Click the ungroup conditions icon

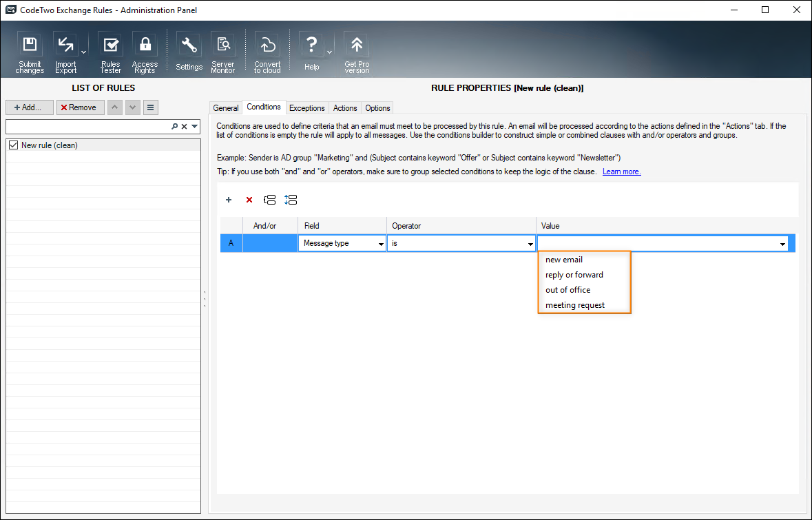tap(291, 200)
